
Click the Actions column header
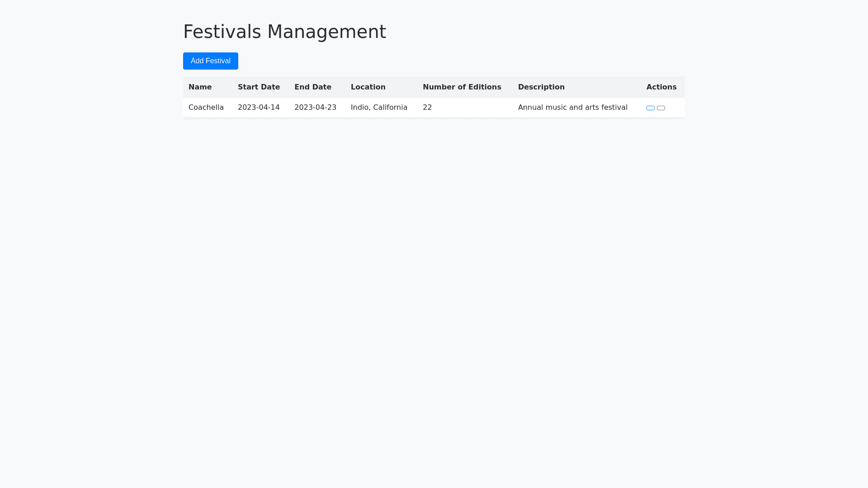click(661, 87)
